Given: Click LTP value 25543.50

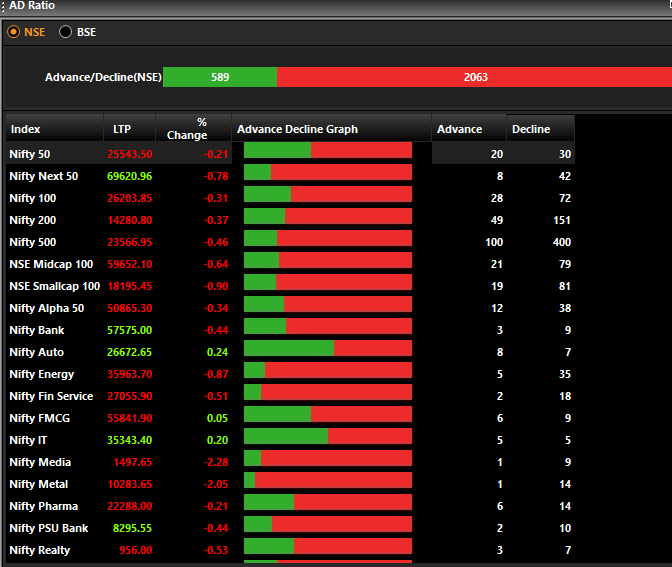Looking at the screenshot, I should pos(129,154).
